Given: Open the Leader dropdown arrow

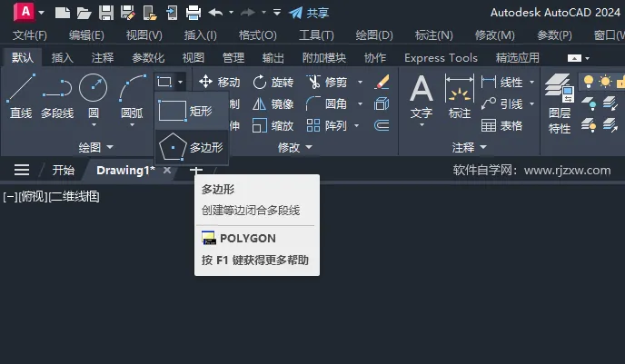Looking at the screenshot, I should (x=531, y=104).
